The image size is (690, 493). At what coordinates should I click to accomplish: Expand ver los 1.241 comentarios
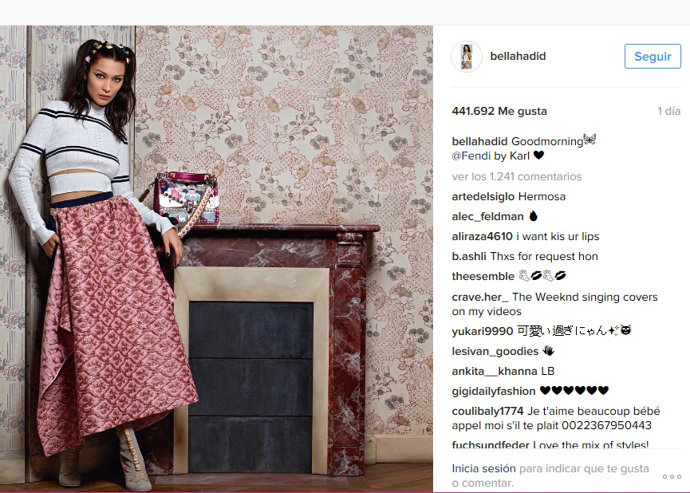point(517,177)
